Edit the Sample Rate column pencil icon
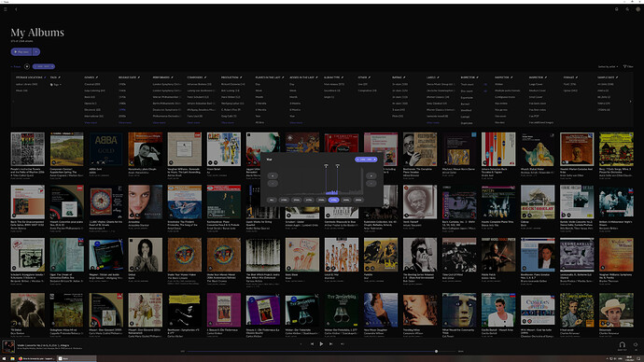Viewport: 644px width, 362px height. coord(617,77)
